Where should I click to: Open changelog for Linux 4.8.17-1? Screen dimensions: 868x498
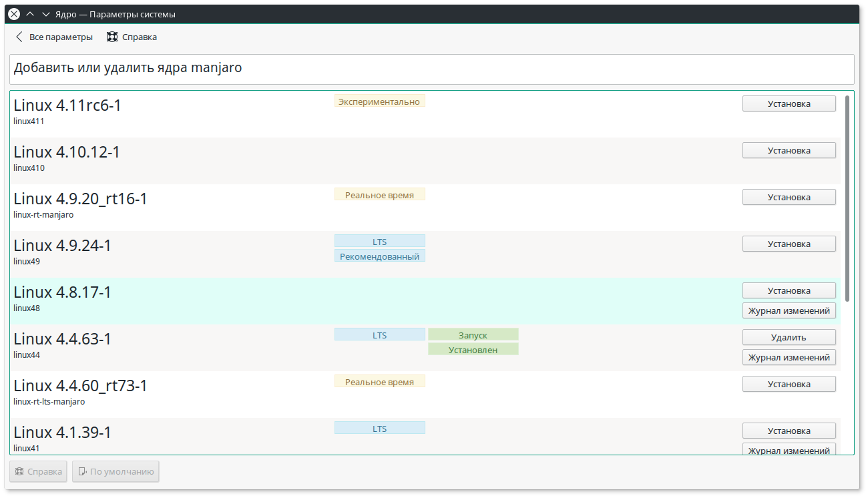tap(789, 310)
